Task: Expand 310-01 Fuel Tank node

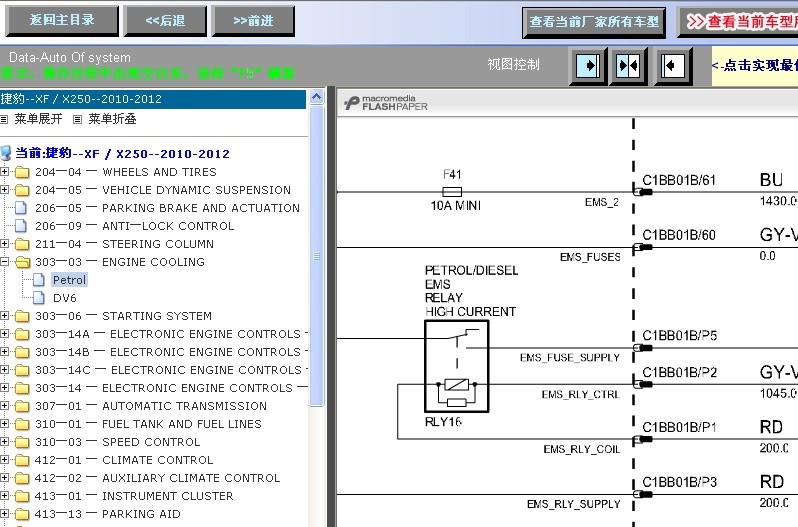Action: coord(5,424)
